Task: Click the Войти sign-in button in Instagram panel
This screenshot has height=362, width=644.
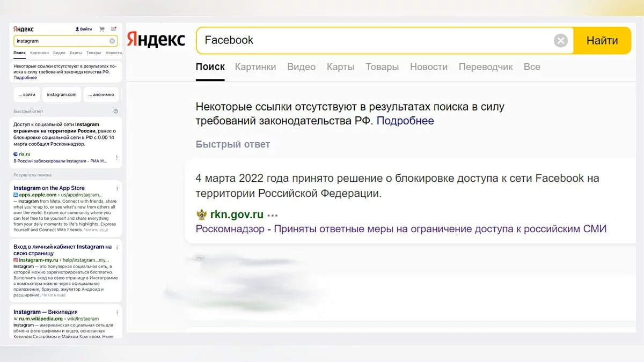Action: coord(84,29)
